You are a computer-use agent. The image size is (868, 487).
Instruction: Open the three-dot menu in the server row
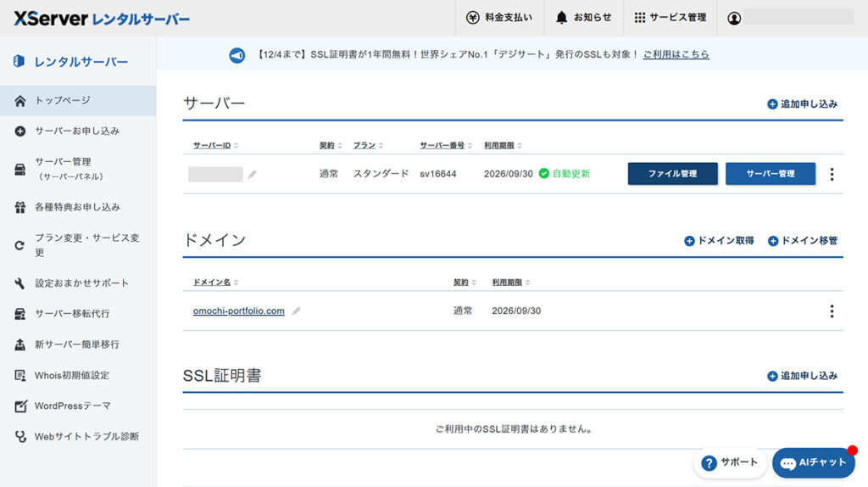(831, 174)
